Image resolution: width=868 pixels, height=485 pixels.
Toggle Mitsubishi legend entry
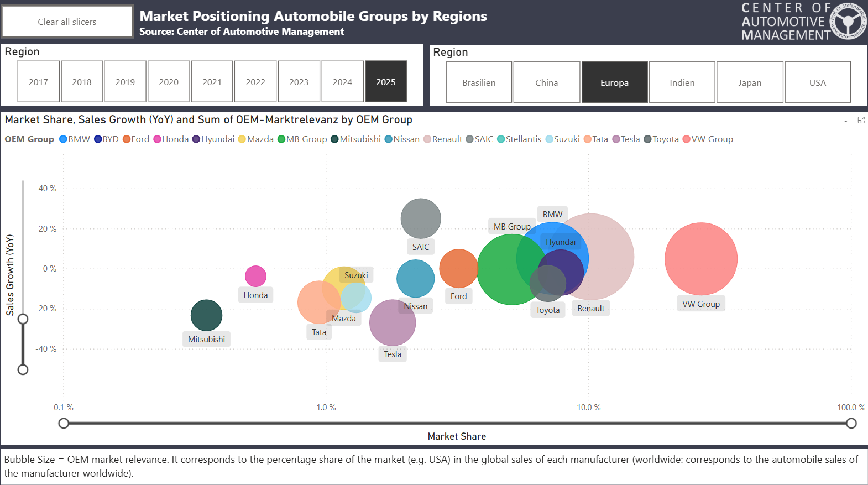click(x=356, y=139)
